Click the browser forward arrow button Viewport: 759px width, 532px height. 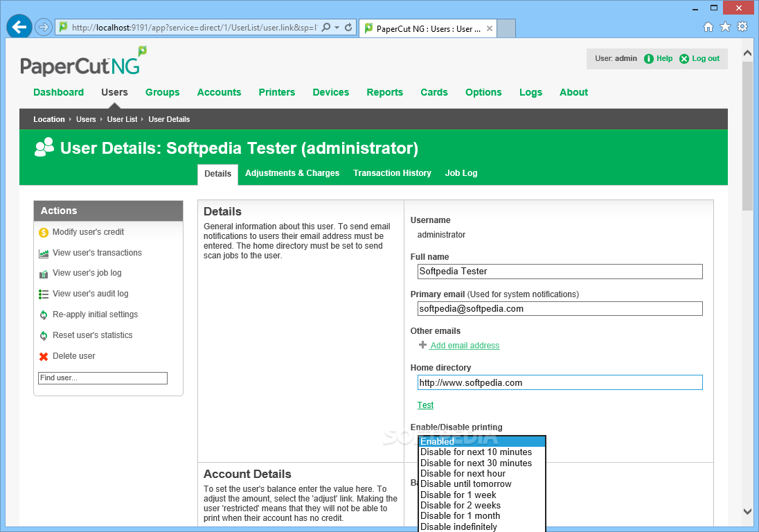click(44, 27)
